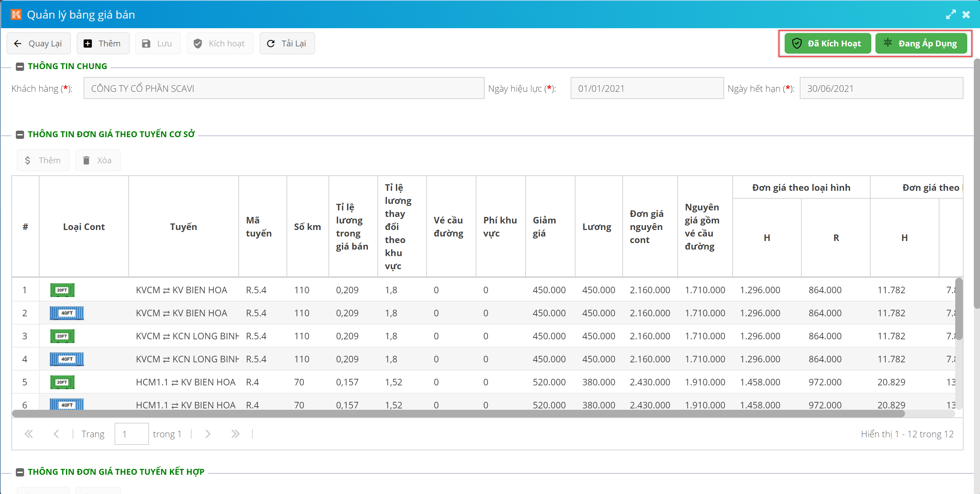Click the 20FT container icon in row 5
Viewport: 980px width, 494px height.
click(62, 382)
